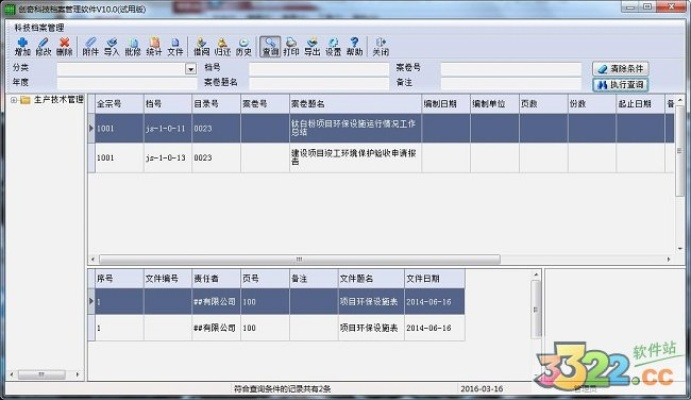Click the 增加 (Add) toolbar icon
The width and height of the screenshot is (691, 400).
click(22, 47)
